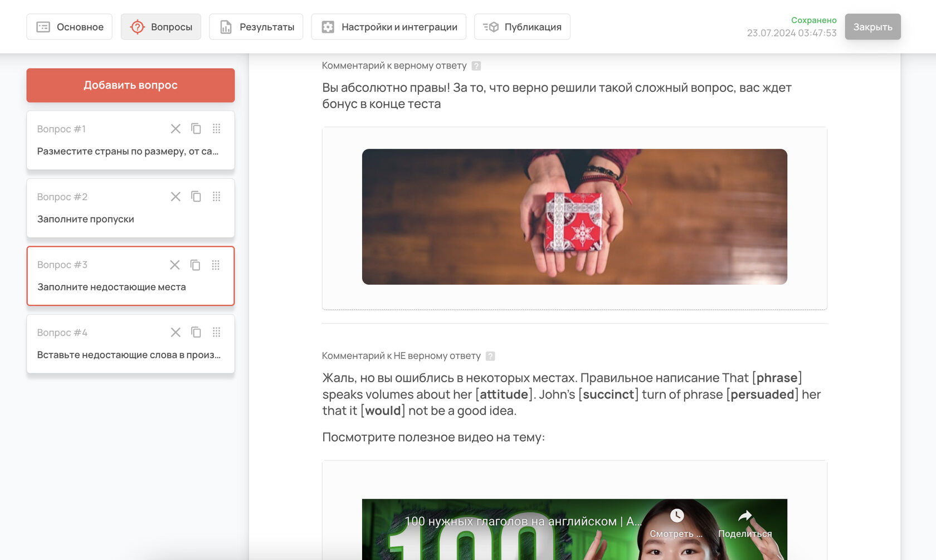
Task: Show help for correct answer comment
Action: click(476, 66)
